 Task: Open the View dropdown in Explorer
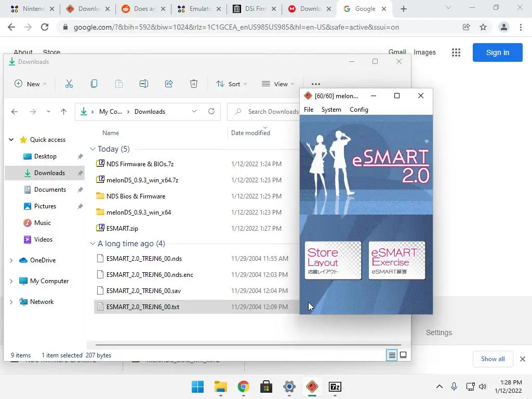point(278,84)
